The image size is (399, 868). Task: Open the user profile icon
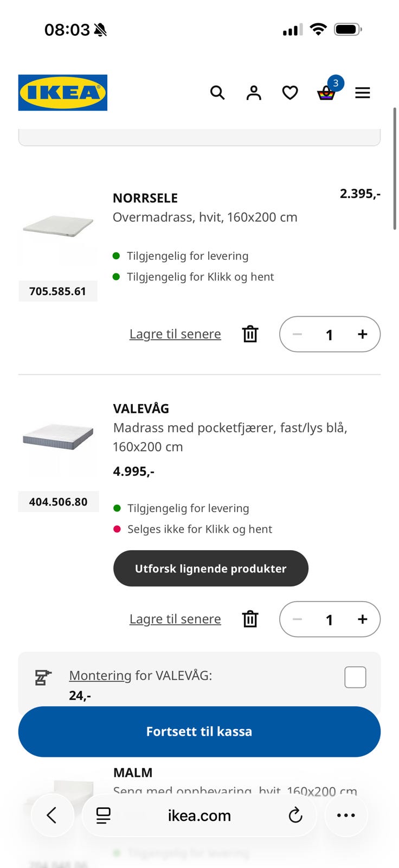pyautogui.click(x=254, y=93)
